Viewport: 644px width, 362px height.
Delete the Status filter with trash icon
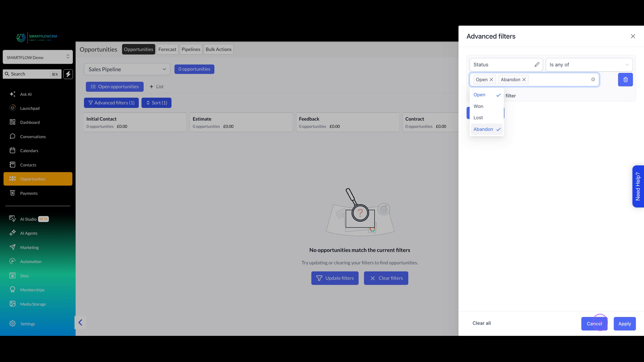[x=625, y=80]
